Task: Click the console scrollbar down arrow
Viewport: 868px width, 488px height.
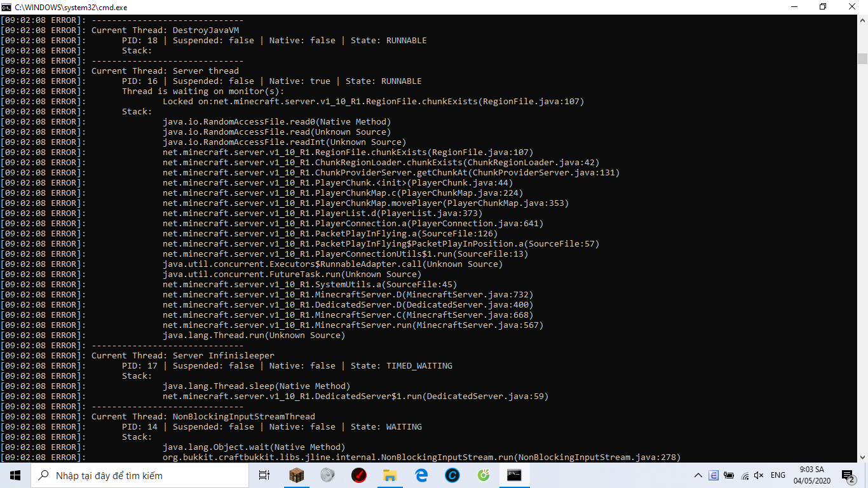Action: 862,457
